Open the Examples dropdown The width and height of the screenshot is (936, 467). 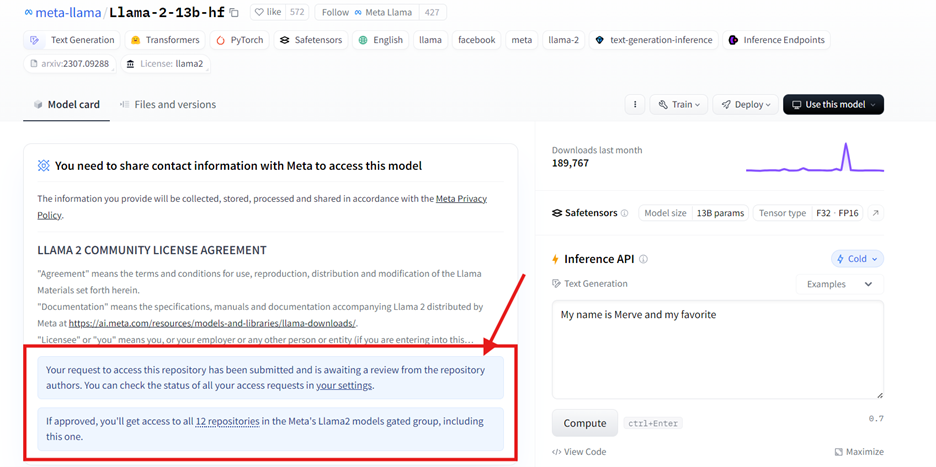[840, 284]
